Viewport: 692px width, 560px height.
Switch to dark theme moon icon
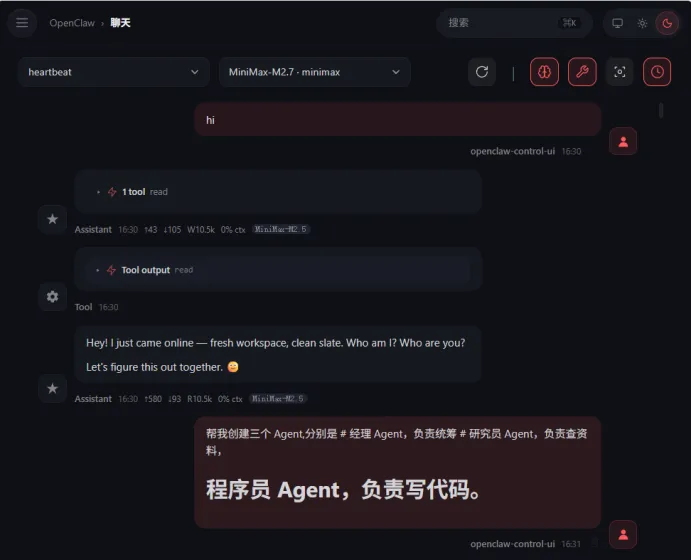(x=667, y=23)
